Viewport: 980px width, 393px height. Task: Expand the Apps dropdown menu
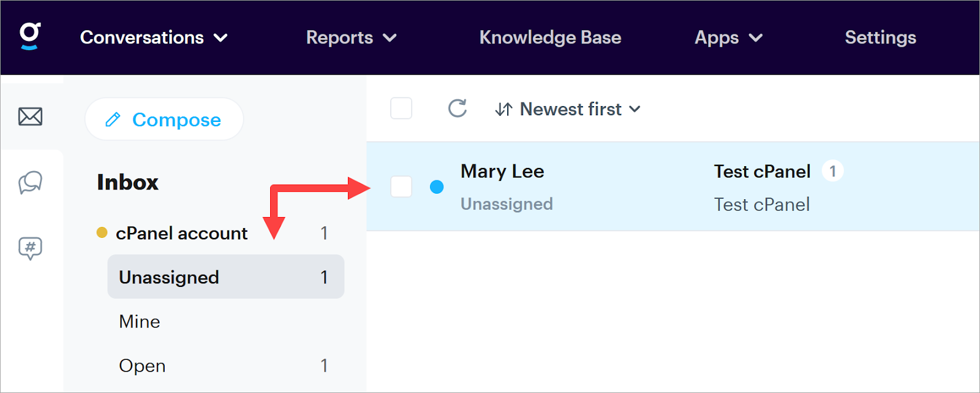728,37
